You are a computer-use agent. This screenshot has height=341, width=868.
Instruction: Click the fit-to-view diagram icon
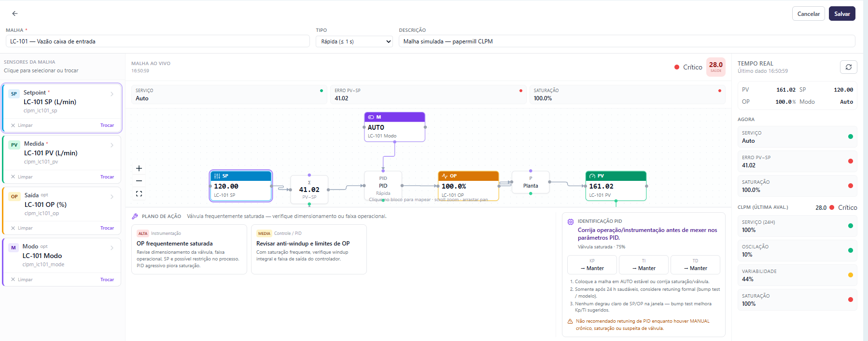coord(139,193)
